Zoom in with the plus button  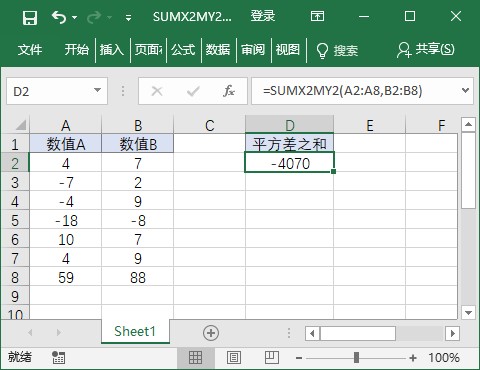pyautogui.click(x=413, y=358)
